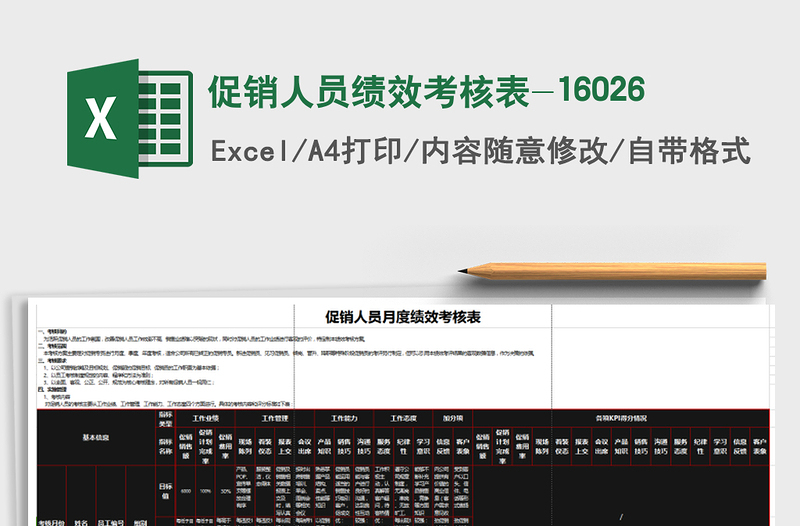Click the subtitle Excel/A4打印/内容随意修改/自带格式
Image resolution: width=800 pixels, height=526 pixels.
point(481,152)
